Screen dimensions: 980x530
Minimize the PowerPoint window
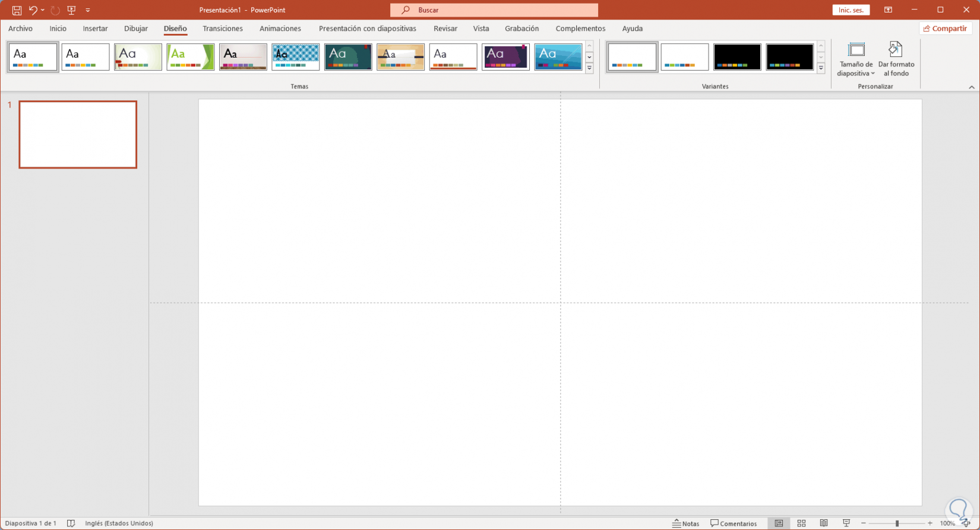pyautogui.click(x=914, y=10)
